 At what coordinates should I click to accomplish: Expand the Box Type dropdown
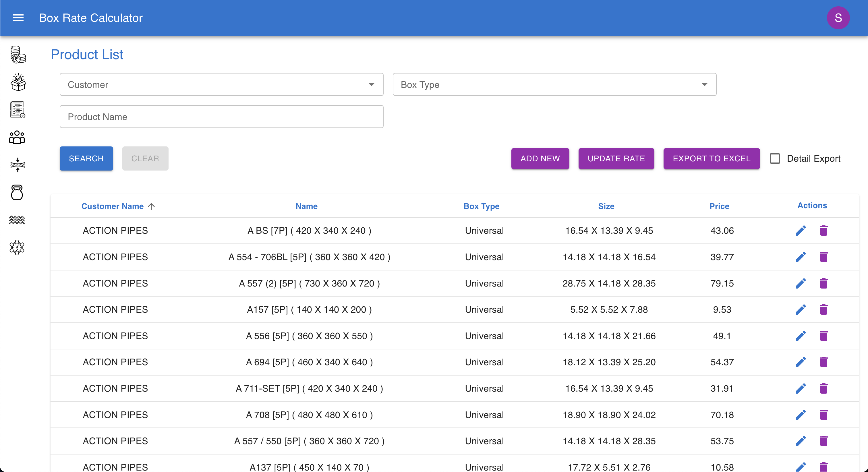point(554,85)
